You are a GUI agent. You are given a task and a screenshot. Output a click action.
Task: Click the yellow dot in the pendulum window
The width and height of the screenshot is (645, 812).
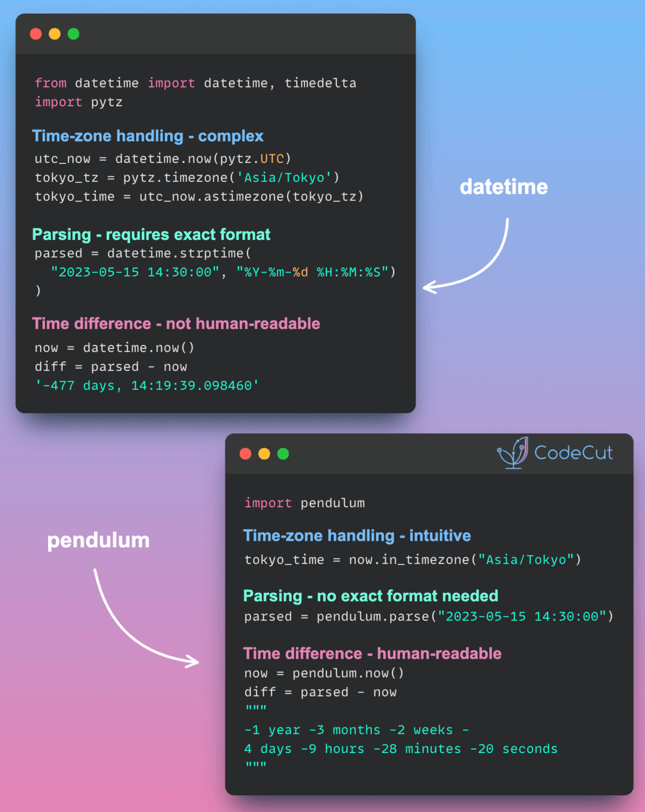click(264, 454)
